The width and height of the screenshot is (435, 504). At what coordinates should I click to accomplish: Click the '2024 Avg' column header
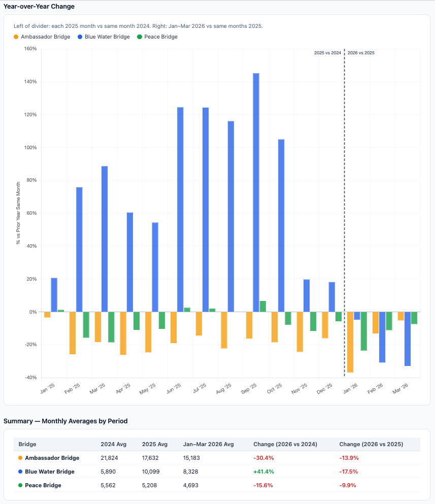(x=114, y=444)
